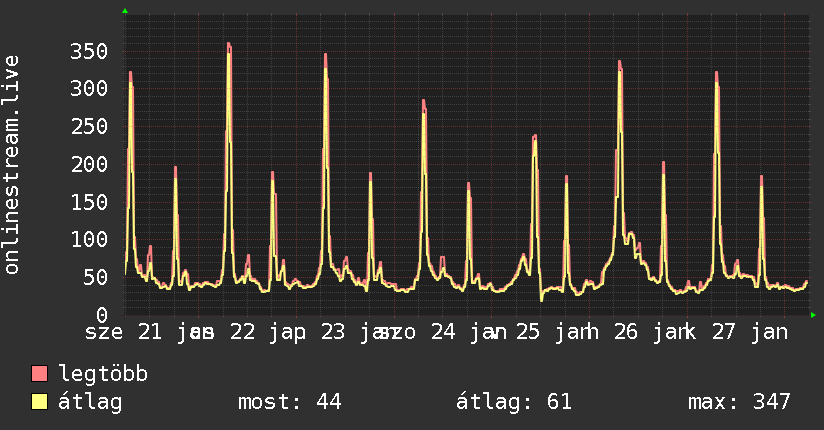
Task: Click the 250 y-axis label
Action: click(89, 126)
